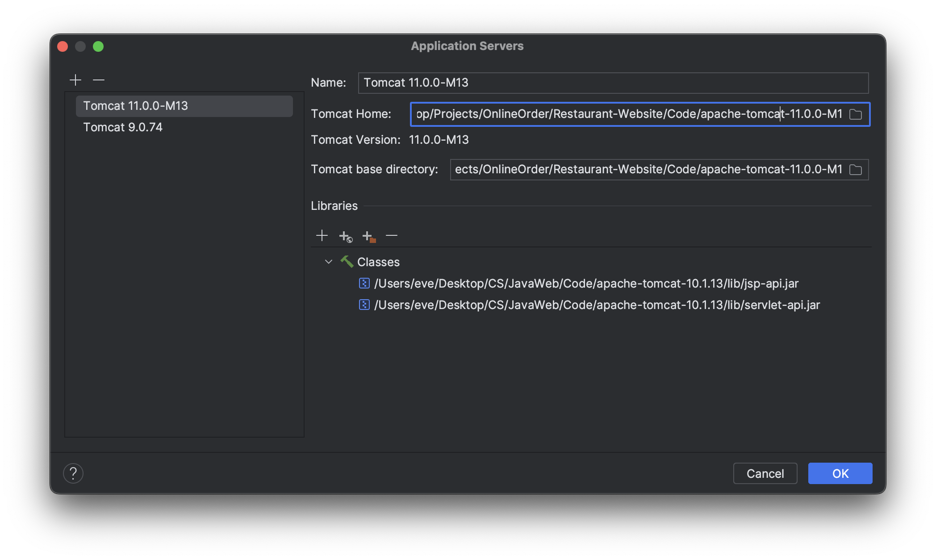The image size is (936, 560).
Task: Add a new application server
Action: 75,80
